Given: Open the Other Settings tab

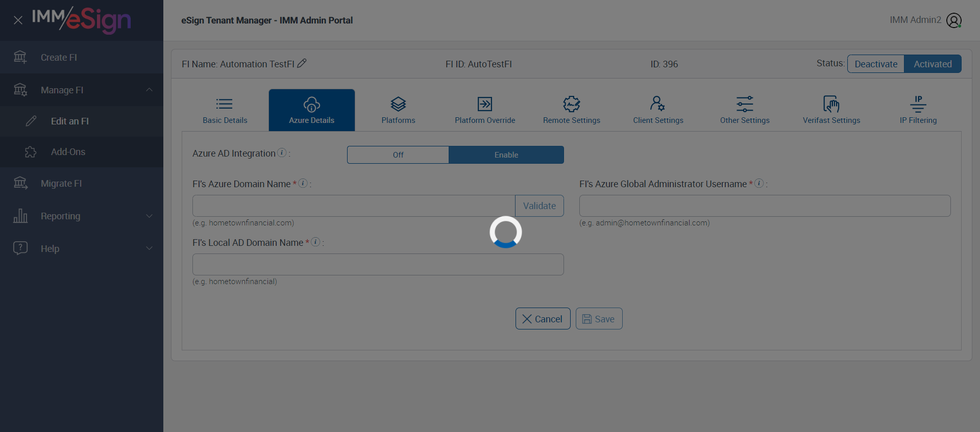Looking at the screenshot, I should (x=745, y=110).
